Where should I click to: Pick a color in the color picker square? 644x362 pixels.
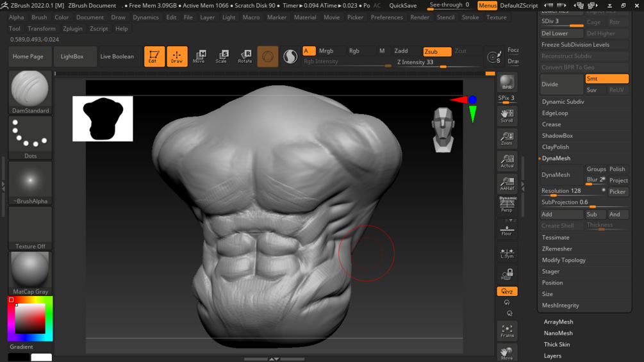click(30, 318)
